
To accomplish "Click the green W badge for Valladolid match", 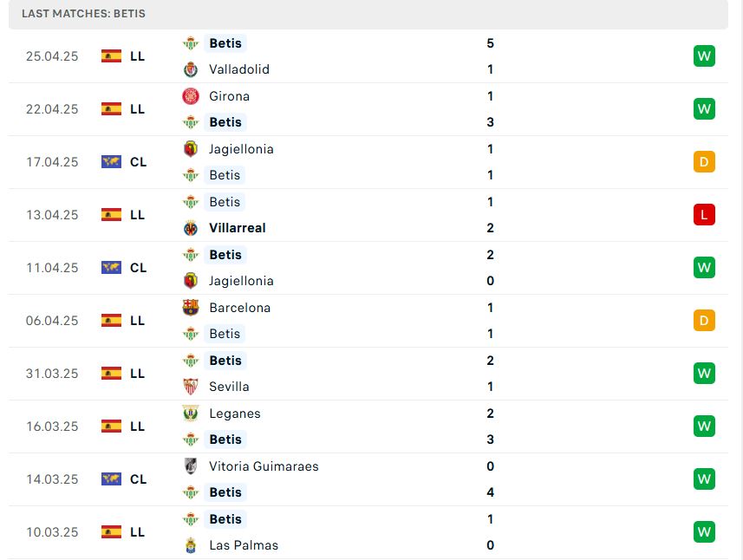I will click(x=704, y=56).
